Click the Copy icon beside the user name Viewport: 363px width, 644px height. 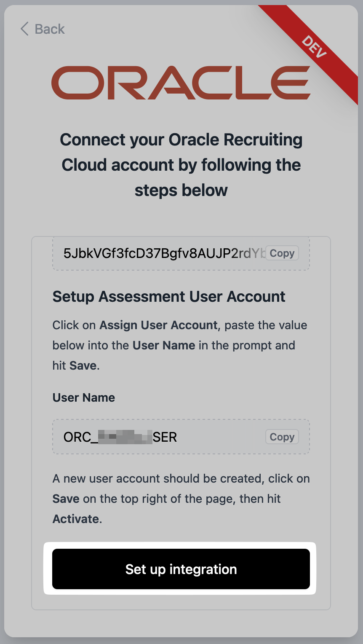click(x=282, y=437)
